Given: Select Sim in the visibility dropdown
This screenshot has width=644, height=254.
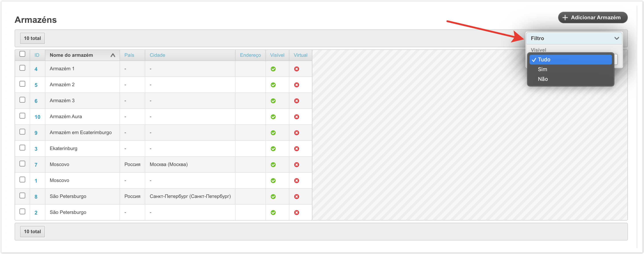Looking at the screenshot, I should (542, 69).
